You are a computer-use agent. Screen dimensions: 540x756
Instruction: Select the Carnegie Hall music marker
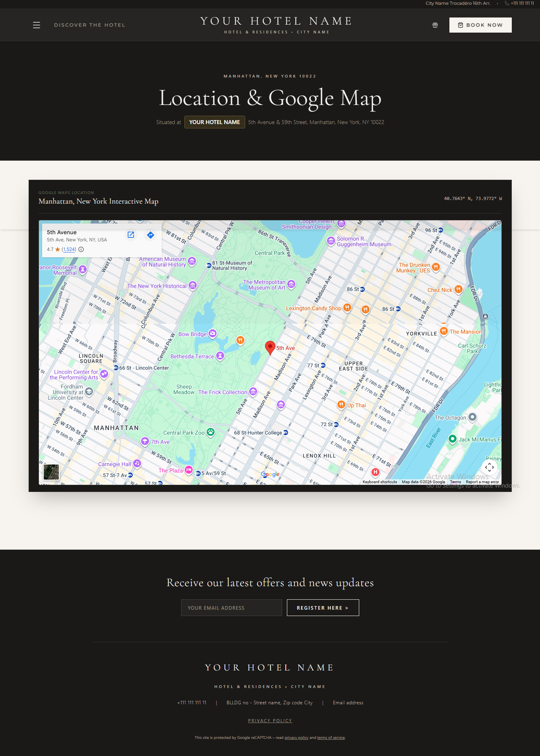pyautogui.click(x=137, y=463)
